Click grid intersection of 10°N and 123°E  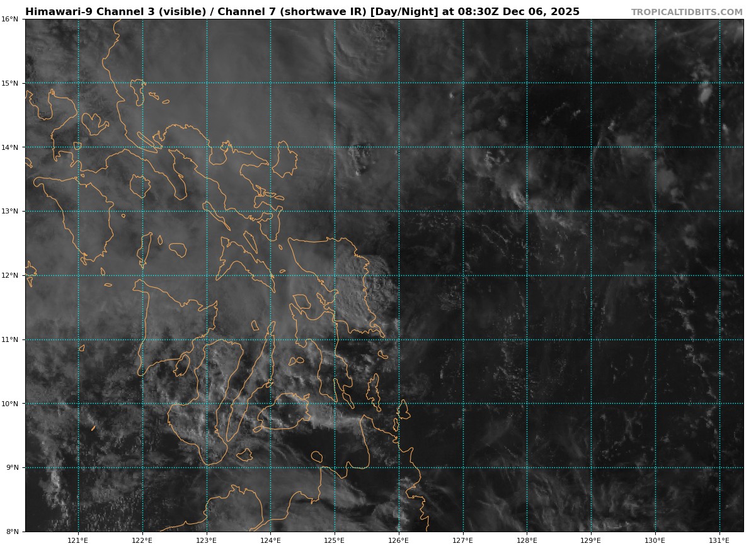tap(206, 404)
